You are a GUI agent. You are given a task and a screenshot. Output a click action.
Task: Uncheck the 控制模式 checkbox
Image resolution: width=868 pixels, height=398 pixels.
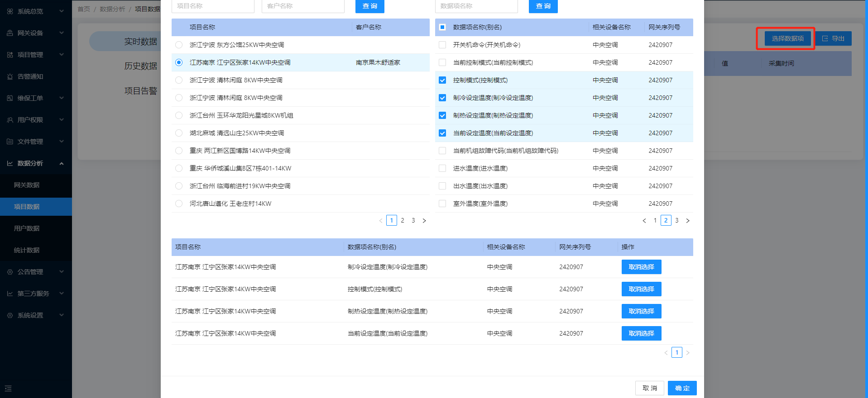442,80
